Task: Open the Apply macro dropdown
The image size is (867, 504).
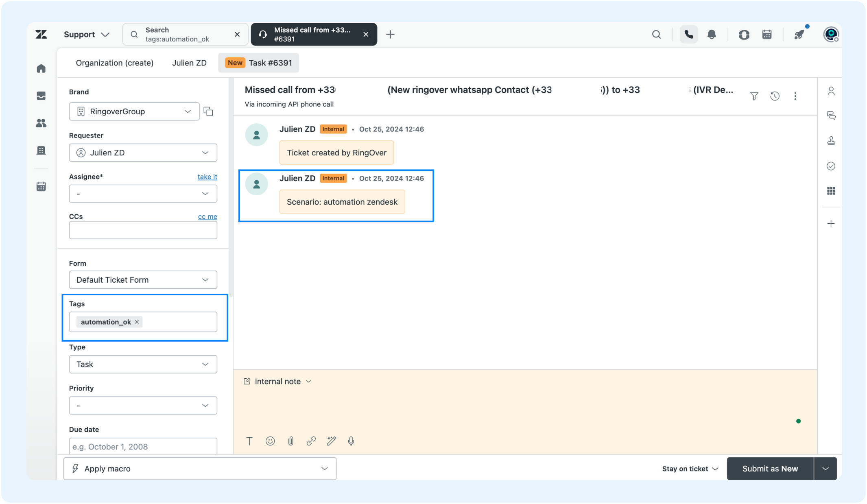Action: [200, 469]
